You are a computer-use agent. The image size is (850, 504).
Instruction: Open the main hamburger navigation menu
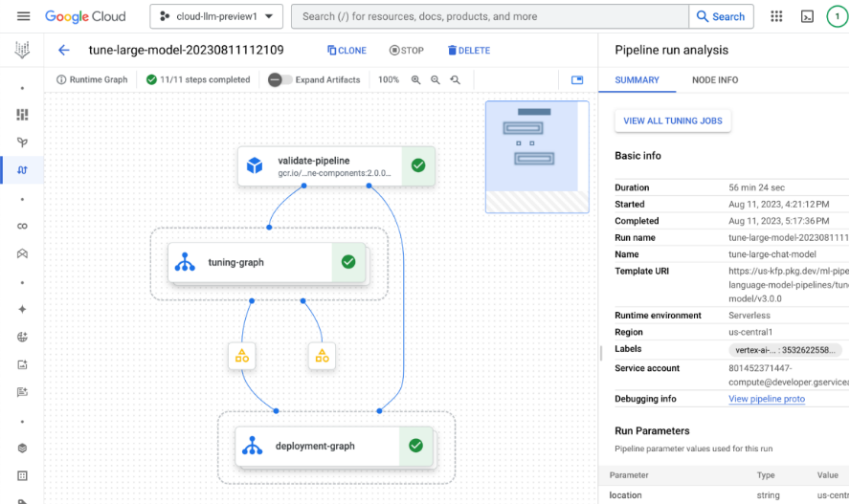tap(23, 16)
